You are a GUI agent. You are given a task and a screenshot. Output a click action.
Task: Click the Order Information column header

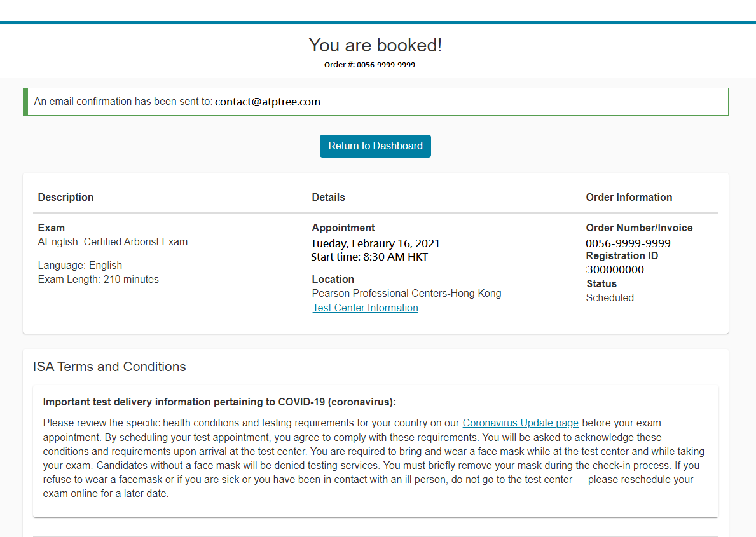coord(629,197)
